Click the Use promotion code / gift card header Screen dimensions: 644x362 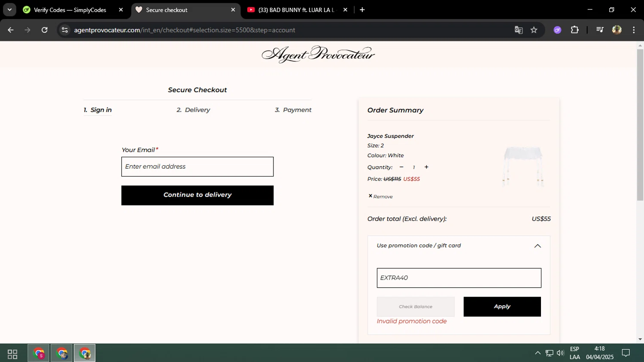click(459, 246)
